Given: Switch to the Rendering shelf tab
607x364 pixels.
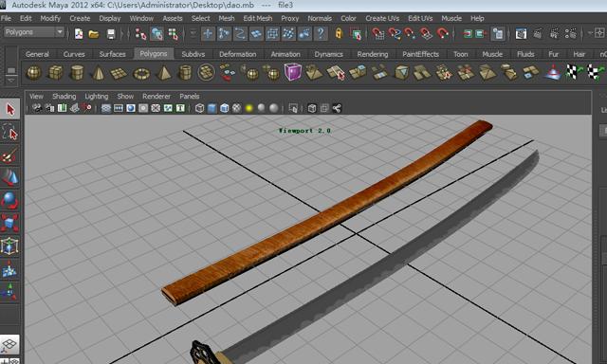Looking at the screenshot, I should pyautogui.click(x=373, y=54).
